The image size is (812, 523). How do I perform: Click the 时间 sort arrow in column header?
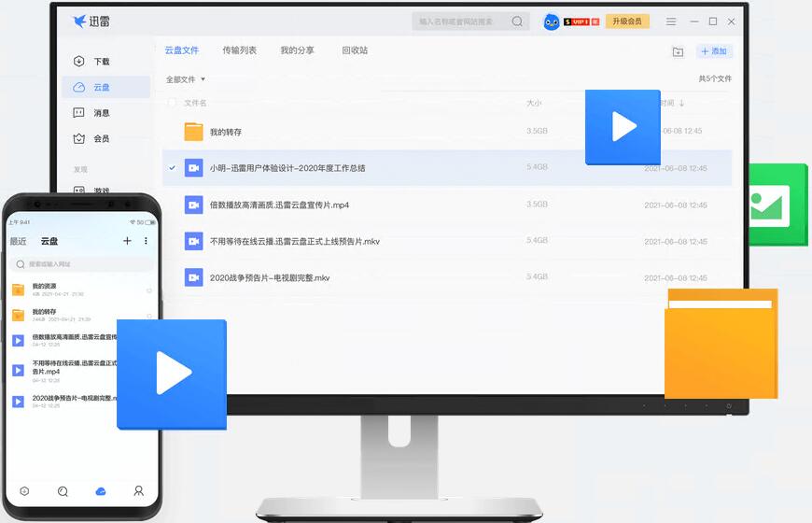coord(682,103)
